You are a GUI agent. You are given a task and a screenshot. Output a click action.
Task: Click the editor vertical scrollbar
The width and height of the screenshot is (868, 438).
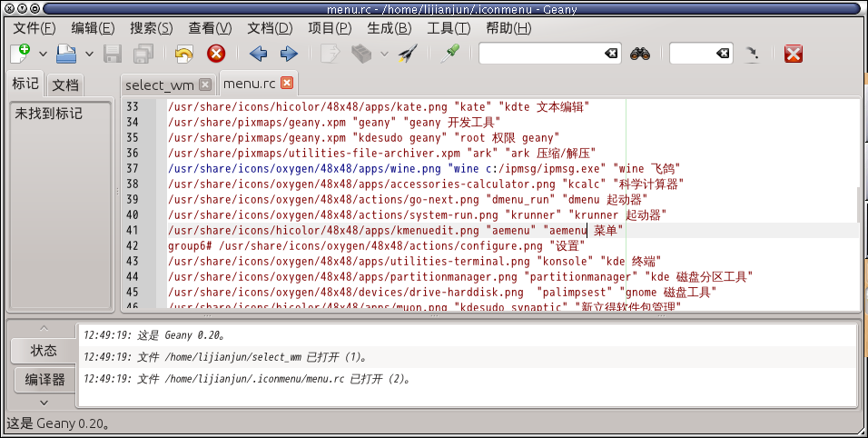point(859,204)
